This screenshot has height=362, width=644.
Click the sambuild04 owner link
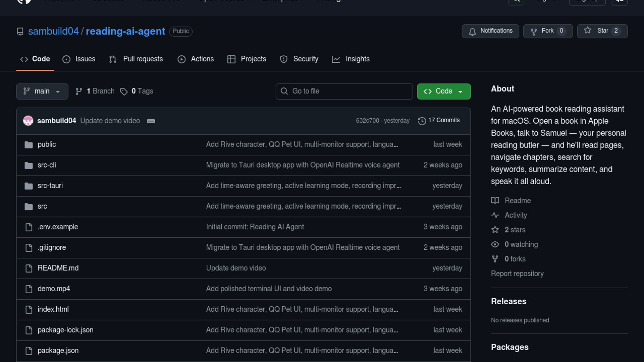click(x=53, y=31)
